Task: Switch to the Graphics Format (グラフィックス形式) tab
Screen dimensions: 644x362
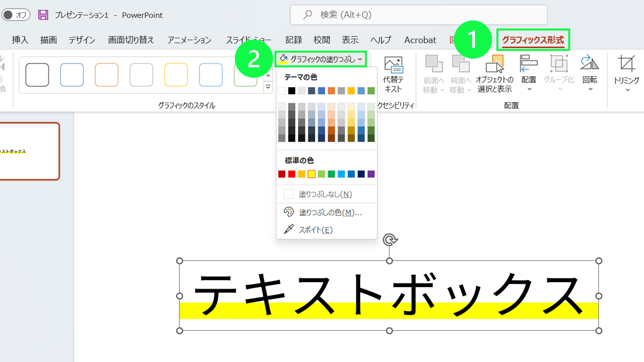Action: 533,40
